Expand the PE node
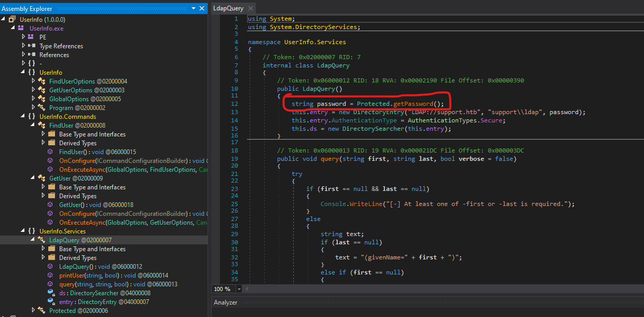 [x=23, y=37]
